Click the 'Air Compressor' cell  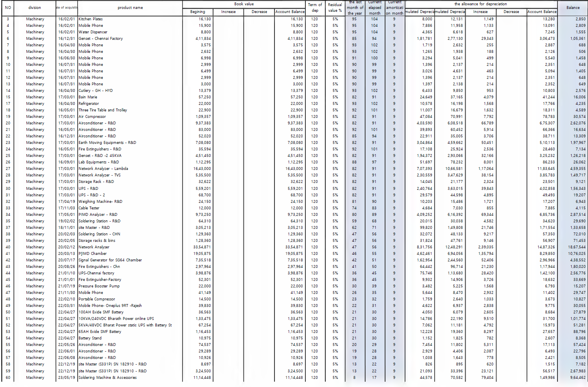tap(92, 117)
